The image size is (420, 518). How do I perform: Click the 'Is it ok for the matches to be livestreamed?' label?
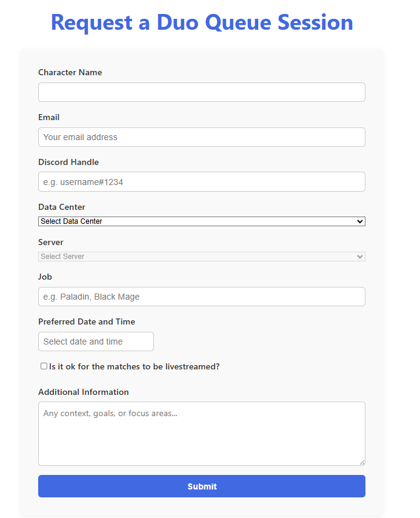click(x=134, y=367)
